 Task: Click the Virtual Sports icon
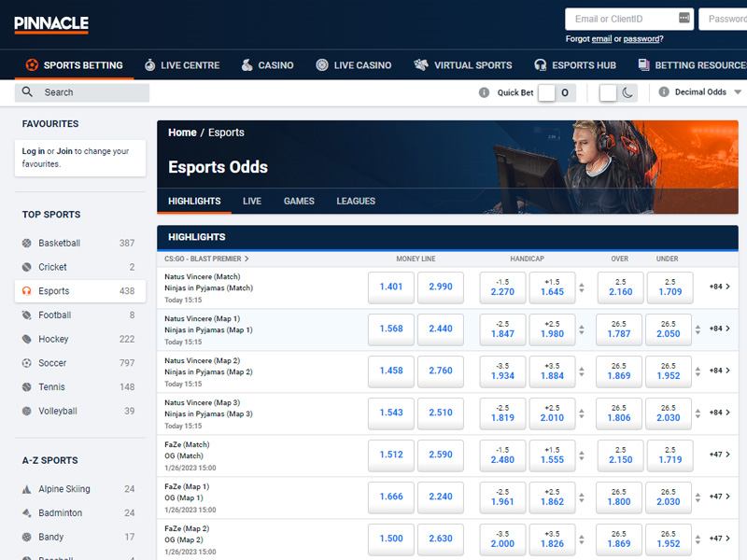[421, 64]
